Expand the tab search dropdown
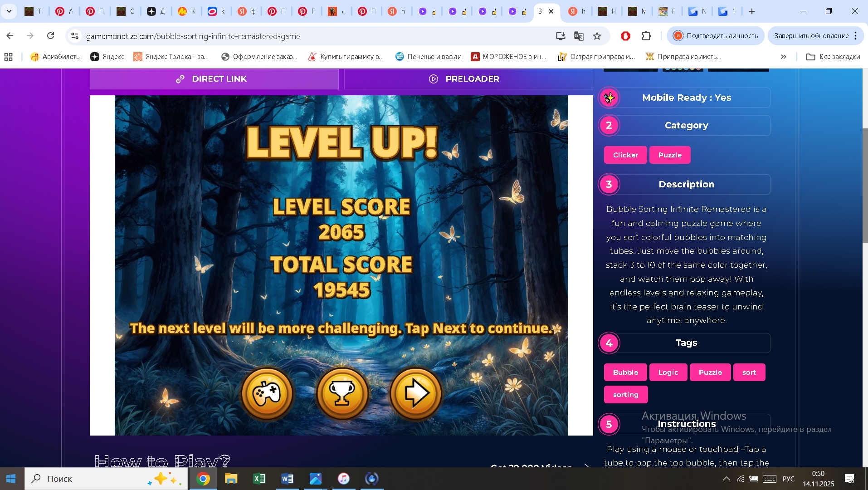868x490 pixels. pyautogui.click(x=9, y=11)
